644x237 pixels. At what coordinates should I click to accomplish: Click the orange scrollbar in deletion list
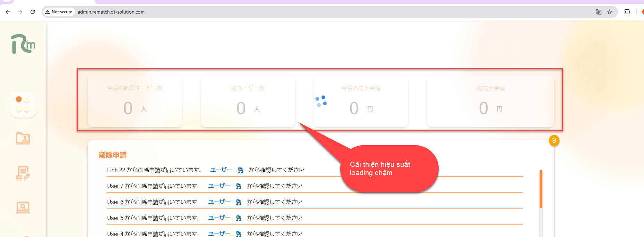point(541,189)
